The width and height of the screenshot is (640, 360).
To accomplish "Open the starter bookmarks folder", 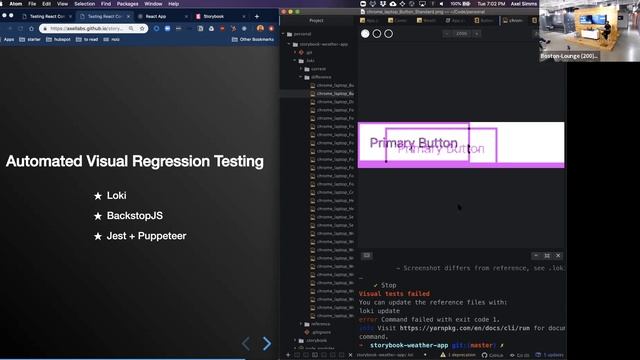I will tap(30, 40).
